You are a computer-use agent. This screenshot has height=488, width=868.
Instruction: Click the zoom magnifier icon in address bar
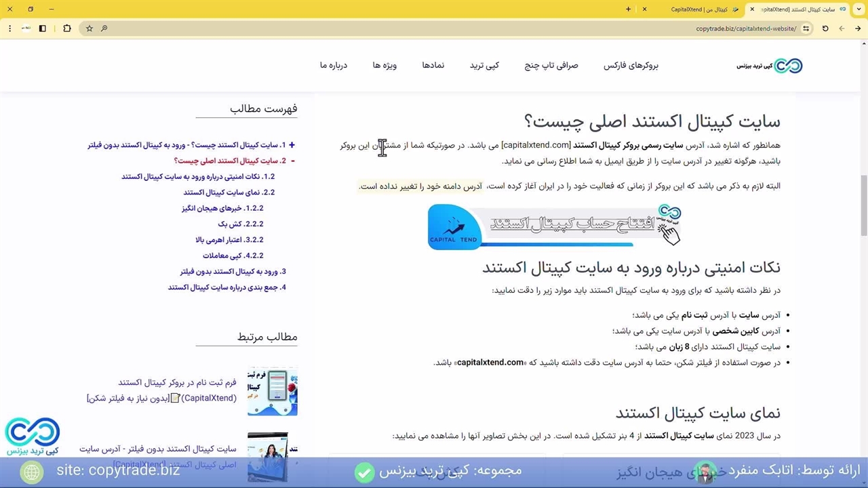click(x=104, y=28)
